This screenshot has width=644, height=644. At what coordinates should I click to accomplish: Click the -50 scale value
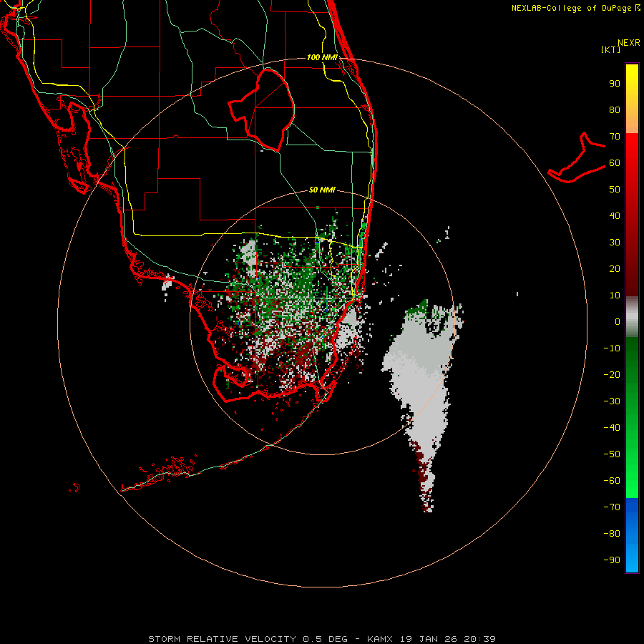tap(612, 454)
